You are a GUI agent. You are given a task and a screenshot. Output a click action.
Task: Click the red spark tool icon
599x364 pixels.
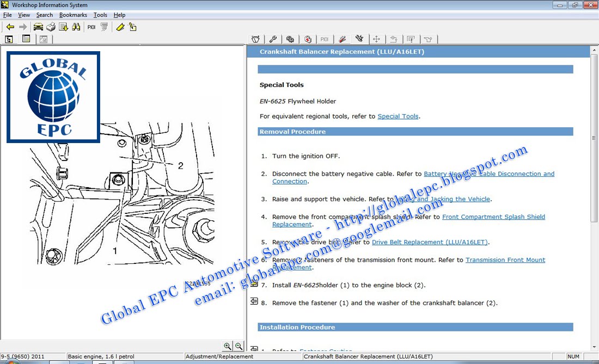343,39
